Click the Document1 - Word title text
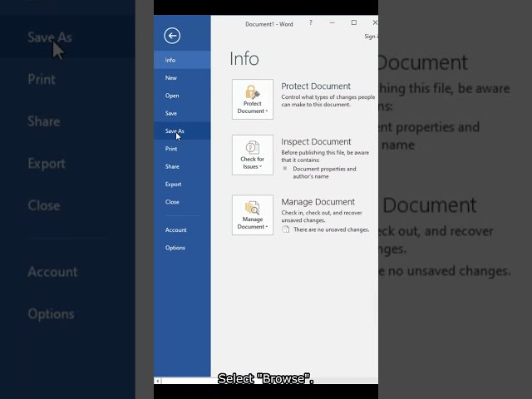The width and height of the screenshot is (532, 399). pyautogui.click(x=269, y=24)
